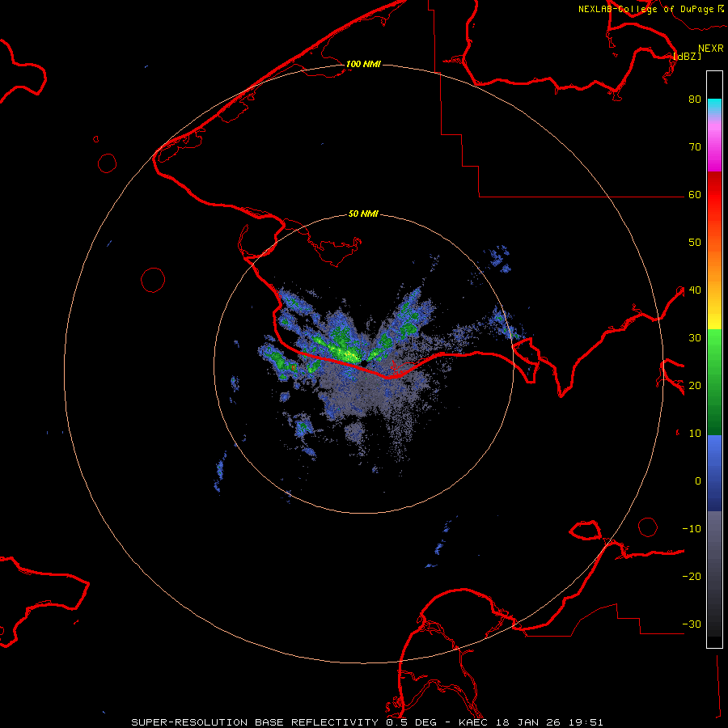728x728 pixels.
Task: Click the -30 value on dBZ scale
Action: coord(692,624)
